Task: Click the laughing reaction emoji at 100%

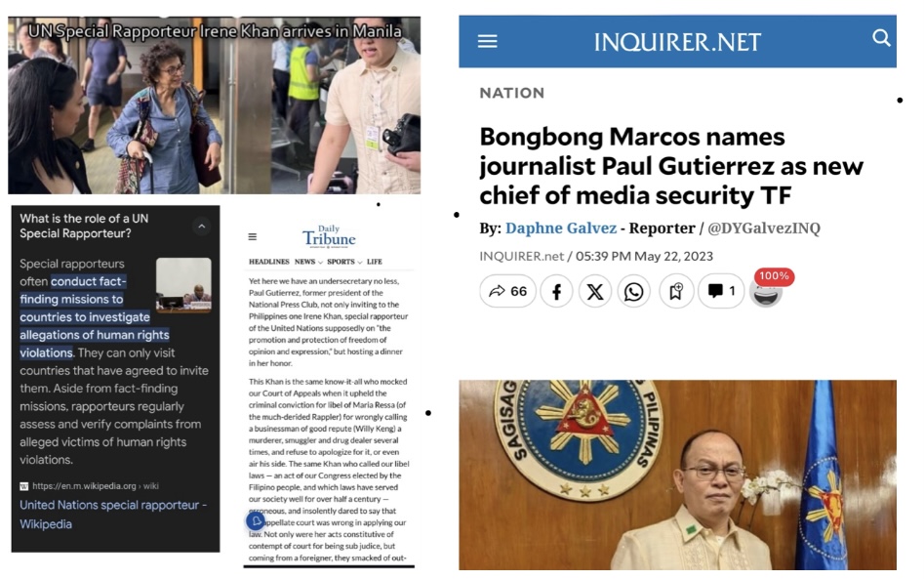Action: coord(766,293)
